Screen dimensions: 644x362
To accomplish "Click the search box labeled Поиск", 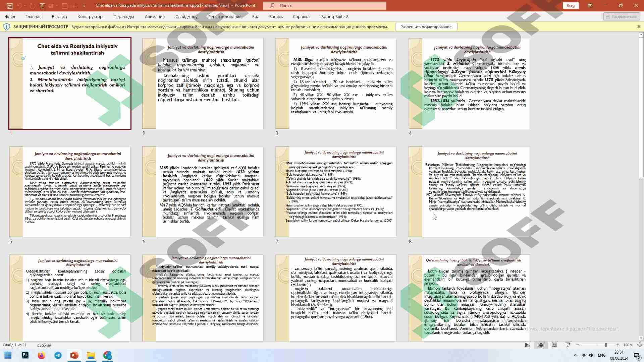I will coord(325,6).
